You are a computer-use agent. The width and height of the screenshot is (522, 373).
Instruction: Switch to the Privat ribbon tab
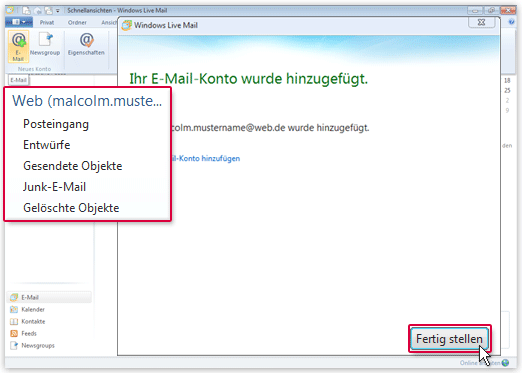(x=47, y=22)
